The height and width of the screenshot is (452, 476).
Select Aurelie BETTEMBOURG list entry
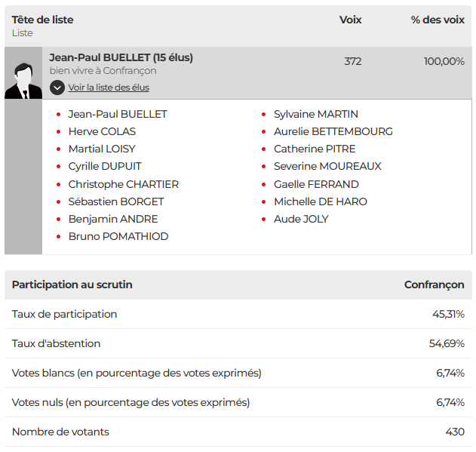click(x=333, y=131)
